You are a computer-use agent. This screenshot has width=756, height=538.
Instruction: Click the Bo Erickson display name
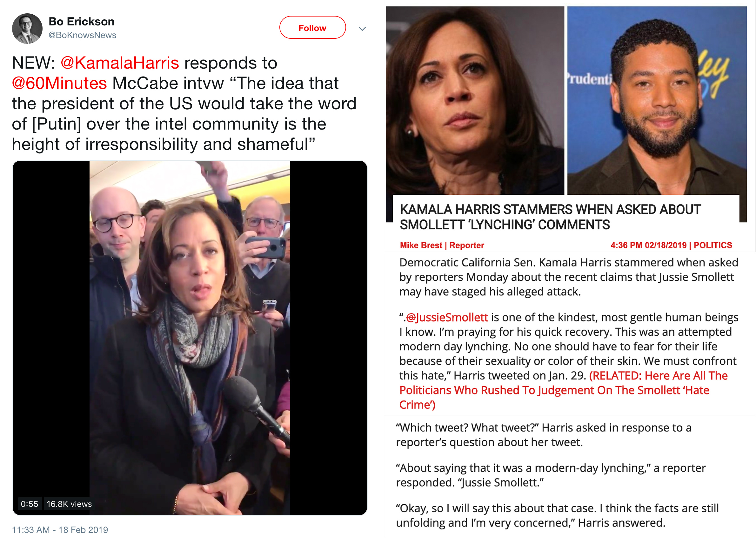[x=82, y=22]
